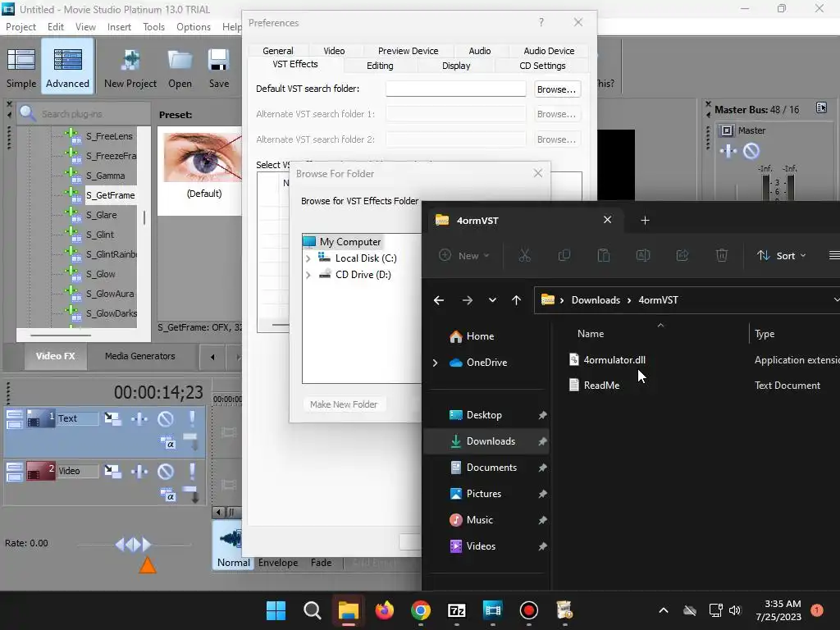Open Chrome from the taskbar

421,610
